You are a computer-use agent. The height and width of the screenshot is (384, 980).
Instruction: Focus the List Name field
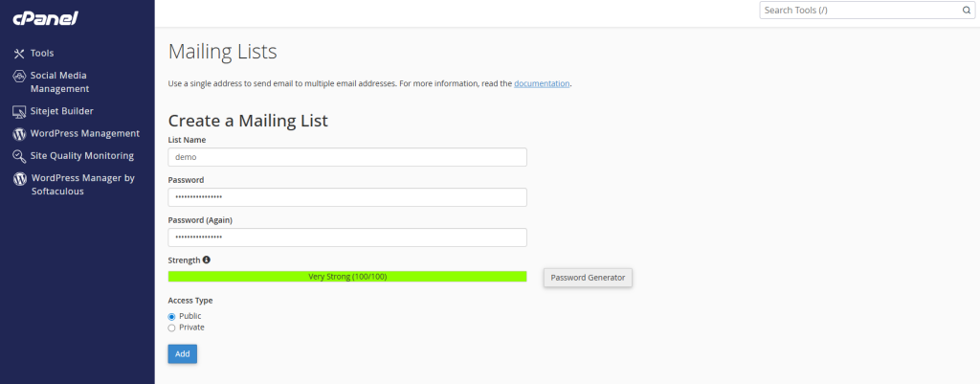347,157
